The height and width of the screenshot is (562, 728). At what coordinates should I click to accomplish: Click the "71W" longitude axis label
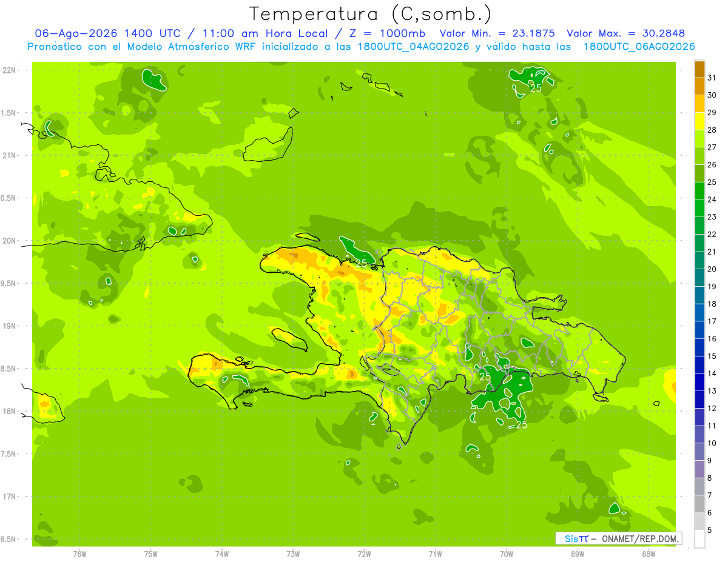435,555
